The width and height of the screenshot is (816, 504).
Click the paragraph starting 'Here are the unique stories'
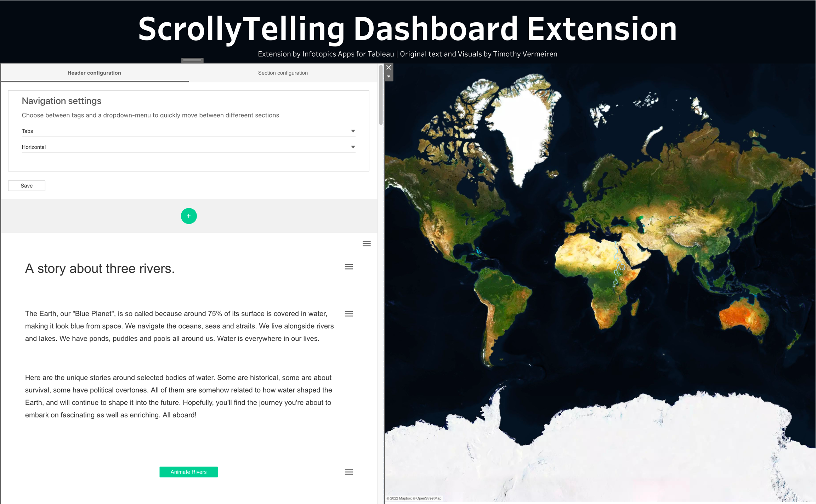point(179,396)
